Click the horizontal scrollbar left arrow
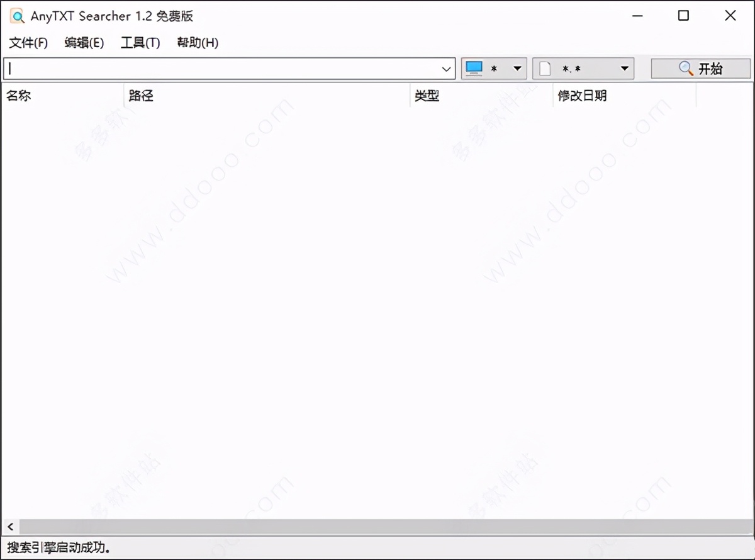This screenshot has height=560, width=755. point(10,526)
